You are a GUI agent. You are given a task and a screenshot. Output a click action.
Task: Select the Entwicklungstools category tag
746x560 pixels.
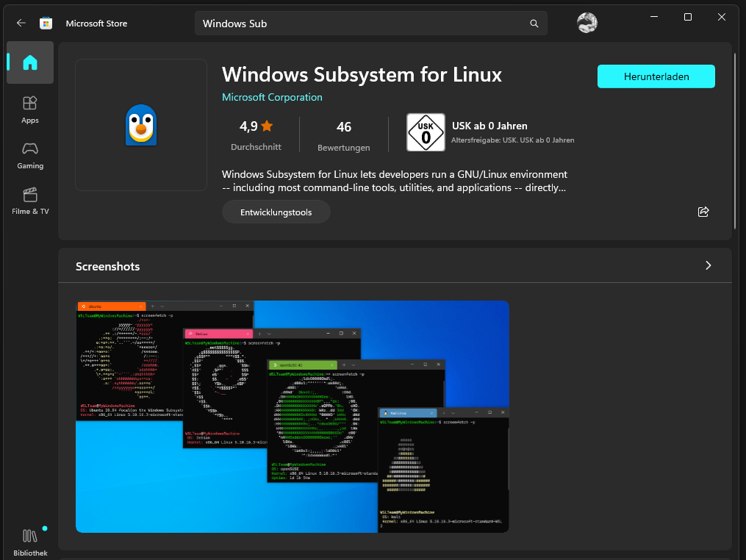point(276,212)
